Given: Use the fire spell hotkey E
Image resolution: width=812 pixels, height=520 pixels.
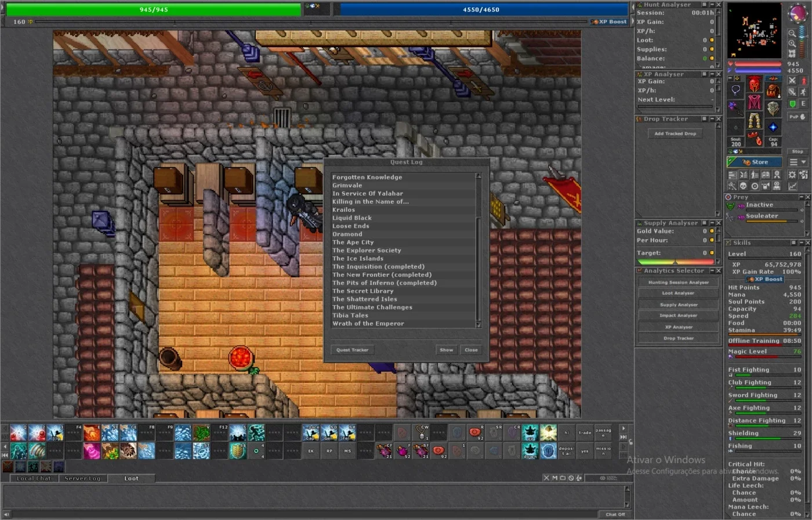Looking at the screenshot, I should pyautogui.click(x=92, y=432).
